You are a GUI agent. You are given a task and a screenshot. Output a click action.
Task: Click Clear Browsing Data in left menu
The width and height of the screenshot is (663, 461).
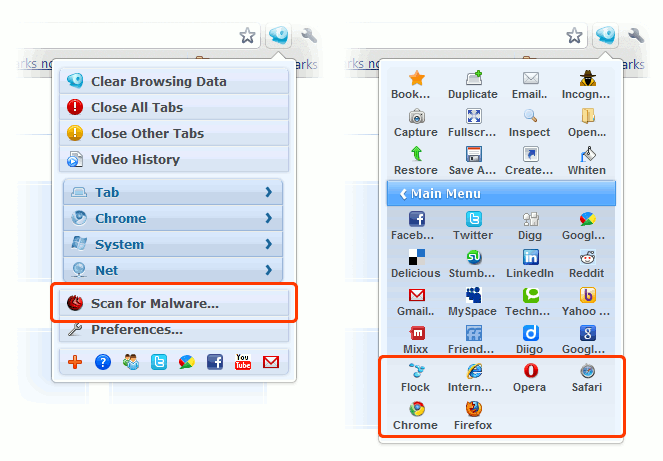(174, 81)
